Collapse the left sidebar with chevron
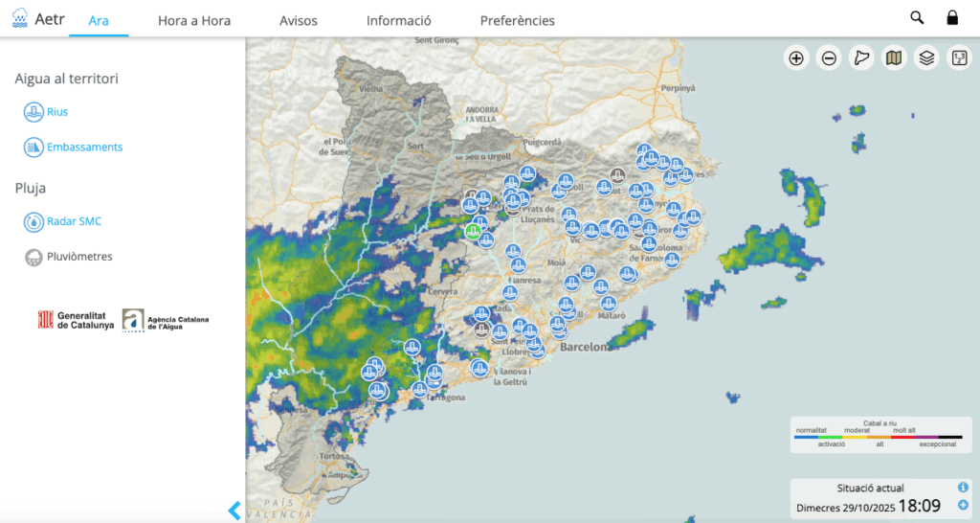 click(x=234, y=510)
